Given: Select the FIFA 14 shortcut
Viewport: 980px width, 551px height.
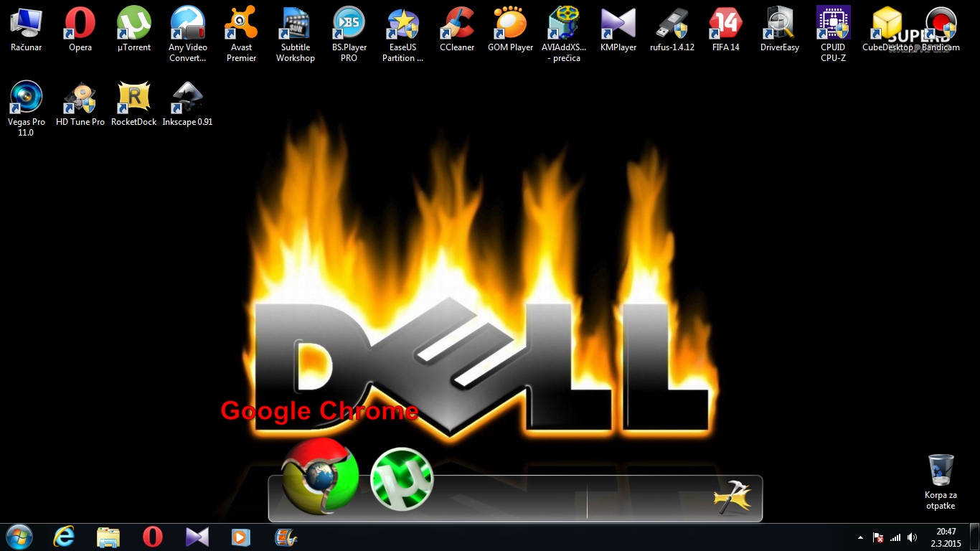Looking at the screenshot, I should tap(725, 29).
